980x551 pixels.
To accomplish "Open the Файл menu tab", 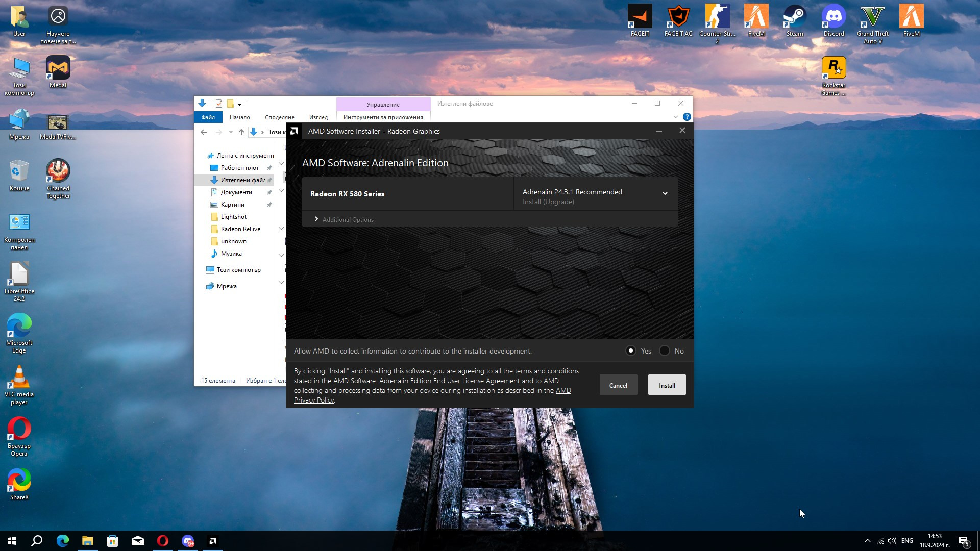I will [208, 117].
